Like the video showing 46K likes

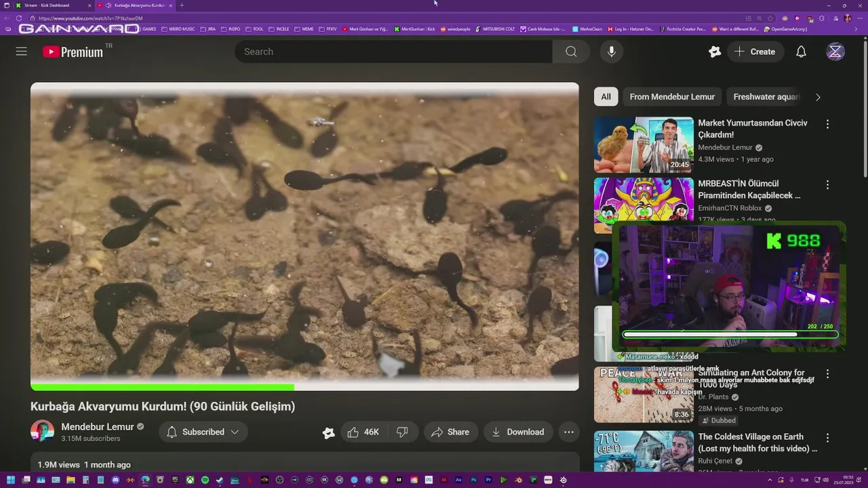point(363,432)
